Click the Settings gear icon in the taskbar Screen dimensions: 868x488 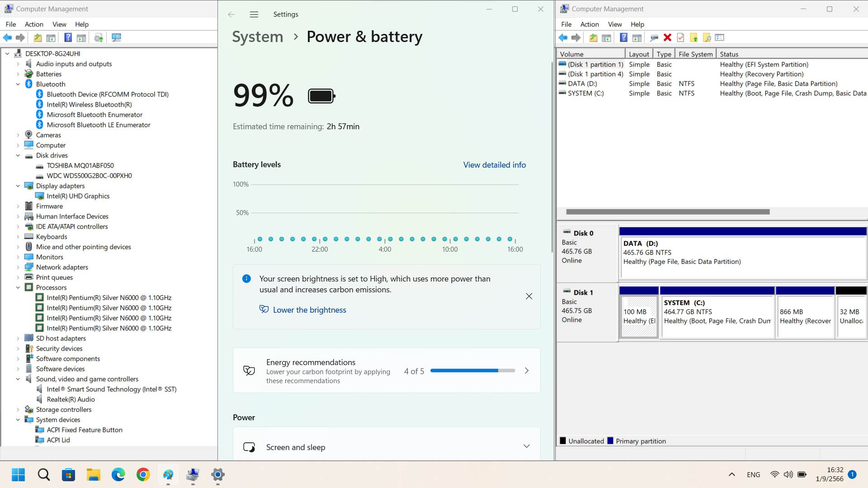tap(217, 474)
